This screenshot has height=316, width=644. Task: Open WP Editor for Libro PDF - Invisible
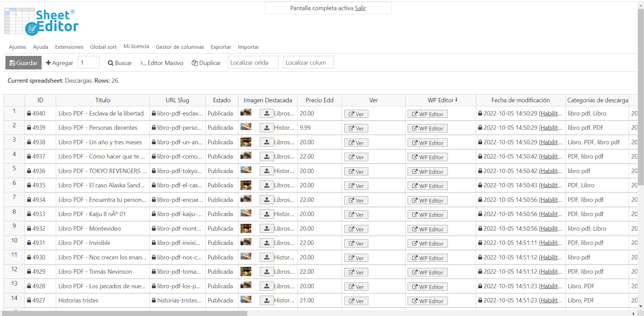click(428, 244)
